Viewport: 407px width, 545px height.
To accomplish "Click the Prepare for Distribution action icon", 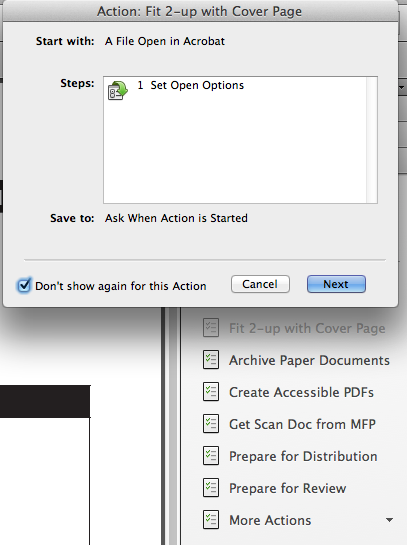I will (211, 456).
